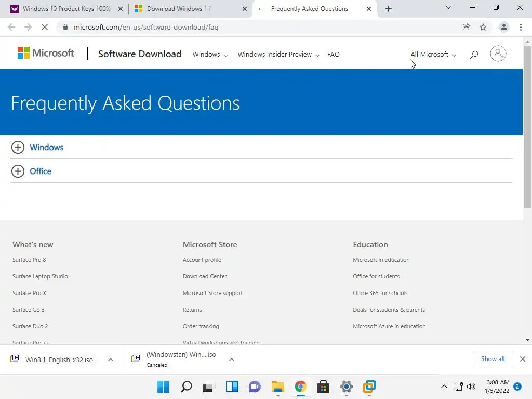The height and width of the screenshot is (399, 532).
Task: Open the tab search chevron in title bar
Action: pyautogui.click(x=448, y=7)
